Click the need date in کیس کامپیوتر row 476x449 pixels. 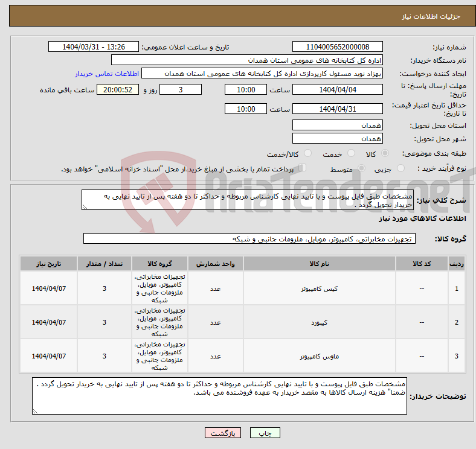(48, 288)
